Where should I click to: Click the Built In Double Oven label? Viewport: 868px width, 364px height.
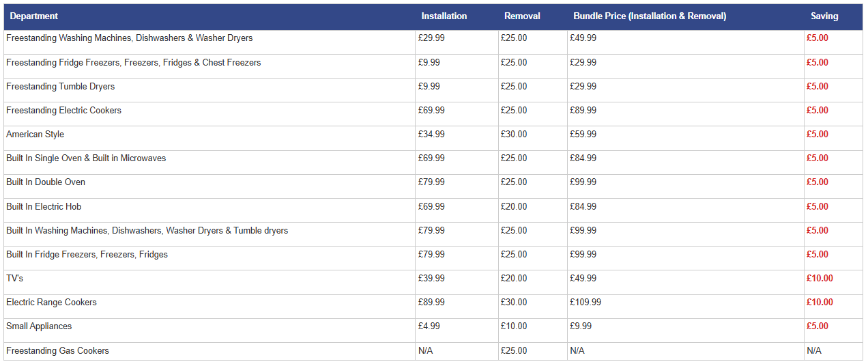46,182
